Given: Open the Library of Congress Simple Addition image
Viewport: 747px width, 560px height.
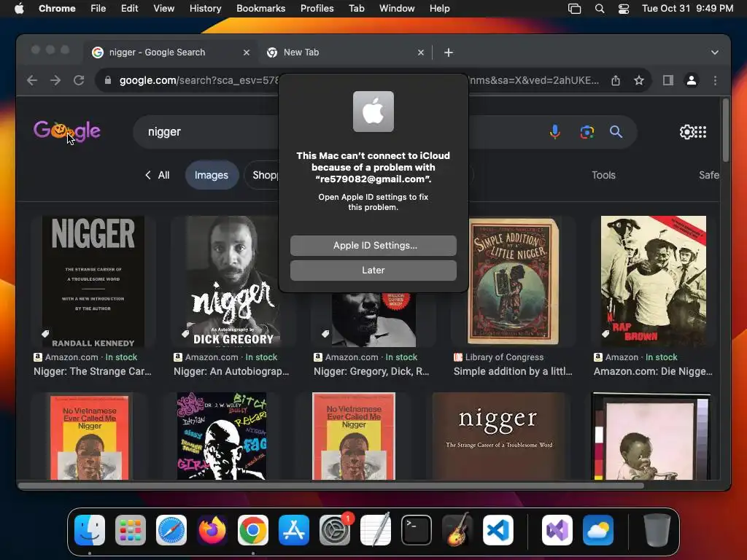Looking at the screenshot, I should click(x=513, y=281).
